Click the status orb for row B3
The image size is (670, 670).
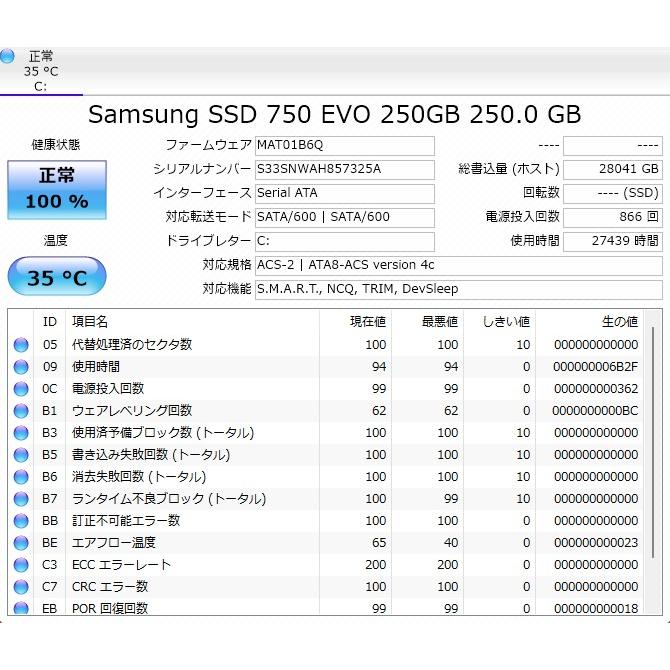pyautogui.click(x=21, y=433)
